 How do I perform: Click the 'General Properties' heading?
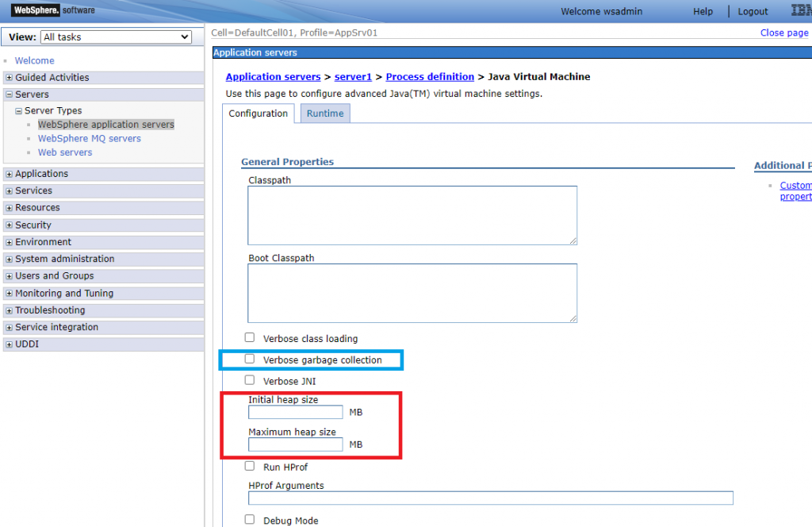[x=287, y=162]
